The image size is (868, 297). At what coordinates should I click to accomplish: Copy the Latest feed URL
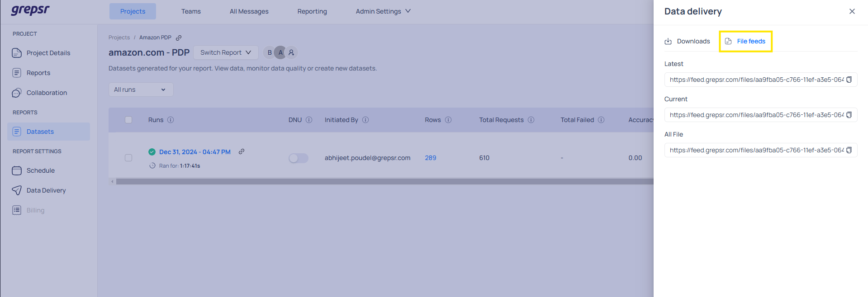coord(849,80)
